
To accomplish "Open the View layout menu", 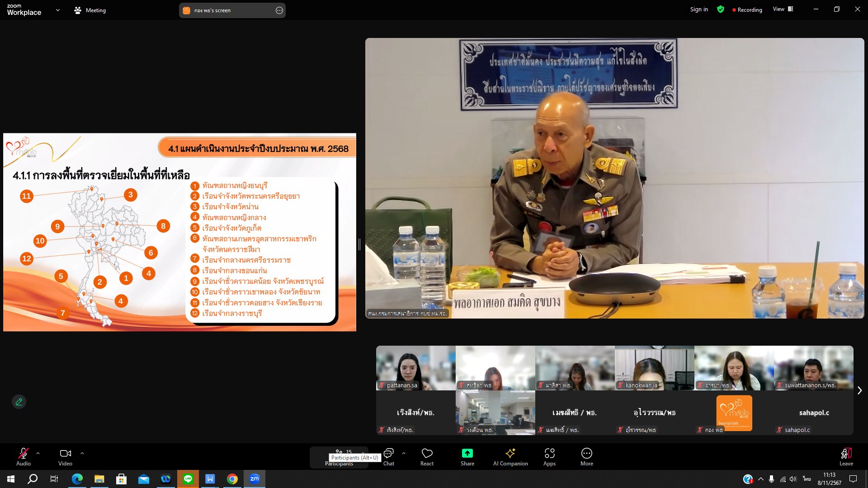I will point(783,9).
